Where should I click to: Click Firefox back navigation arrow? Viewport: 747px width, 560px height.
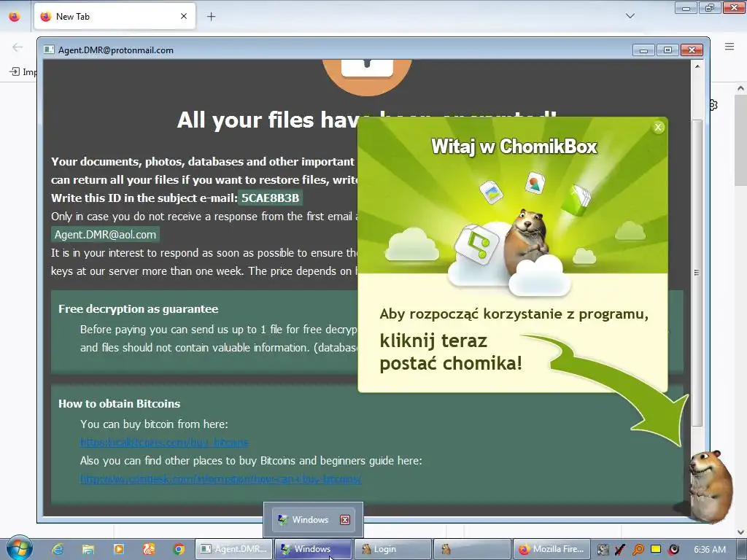(x=18, y=47)
